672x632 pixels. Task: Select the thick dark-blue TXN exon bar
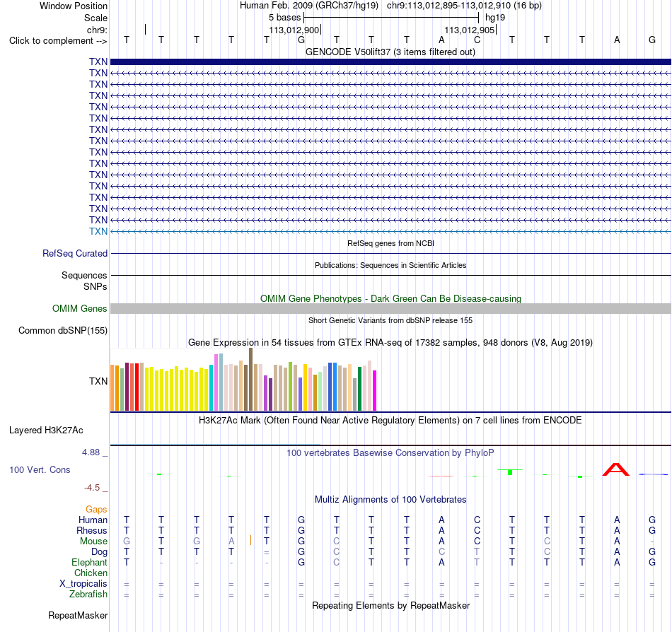390,62
